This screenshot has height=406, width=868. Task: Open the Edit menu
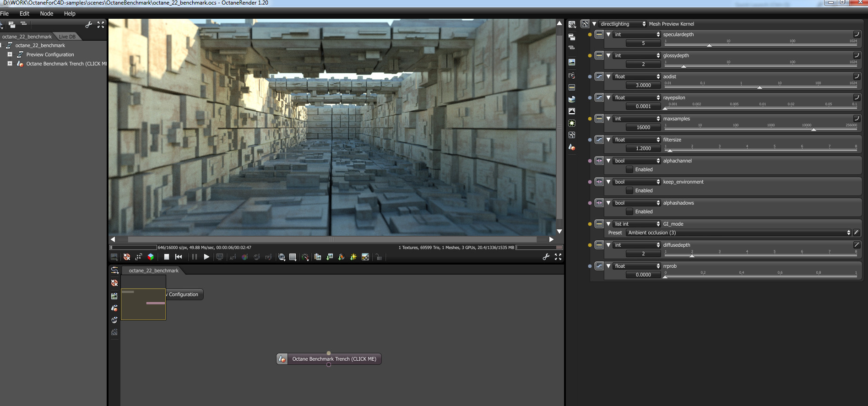(x=24, y=14)
